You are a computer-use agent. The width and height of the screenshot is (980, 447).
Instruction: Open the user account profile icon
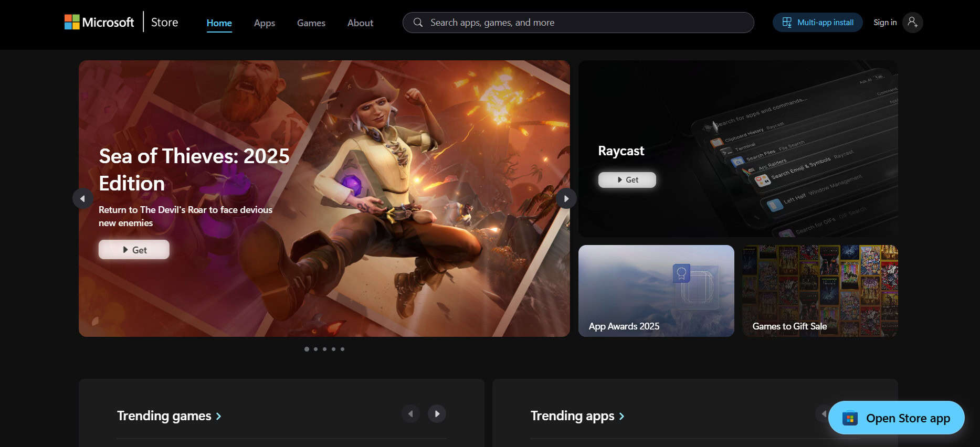click(912, 23)
